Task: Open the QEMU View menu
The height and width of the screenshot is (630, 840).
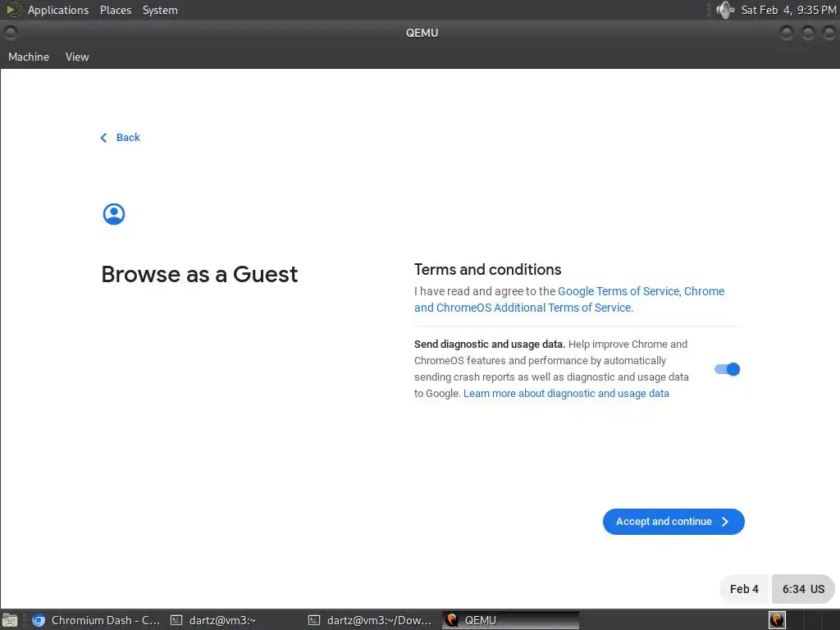Action: point(77,57)
